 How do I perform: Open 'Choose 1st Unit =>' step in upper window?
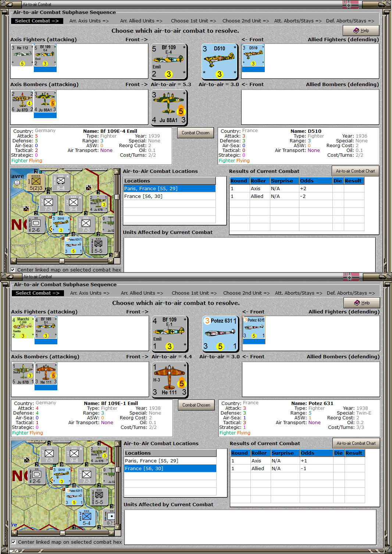tap(193, 21)
